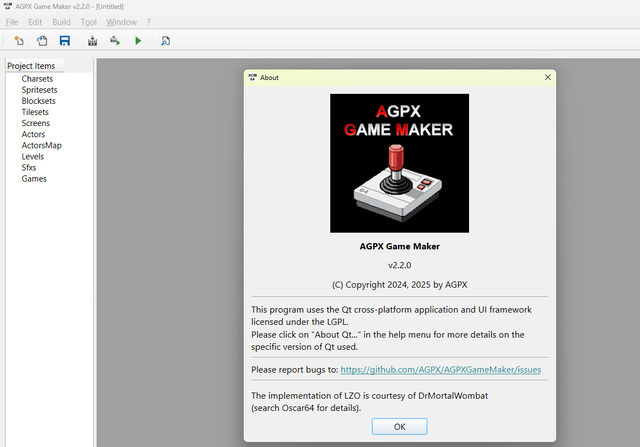Viewport: 640px width, 447px height.
Task: Click the magnifier document toolbar icon
Action: pyautogui.click(x=165, y=41)
